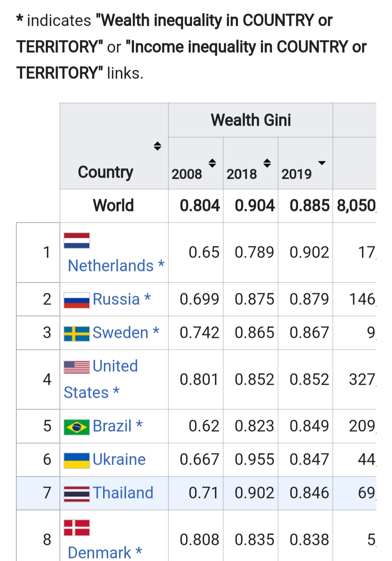
Task: Click the Ukraine flag icon
Action: [77, 460]
